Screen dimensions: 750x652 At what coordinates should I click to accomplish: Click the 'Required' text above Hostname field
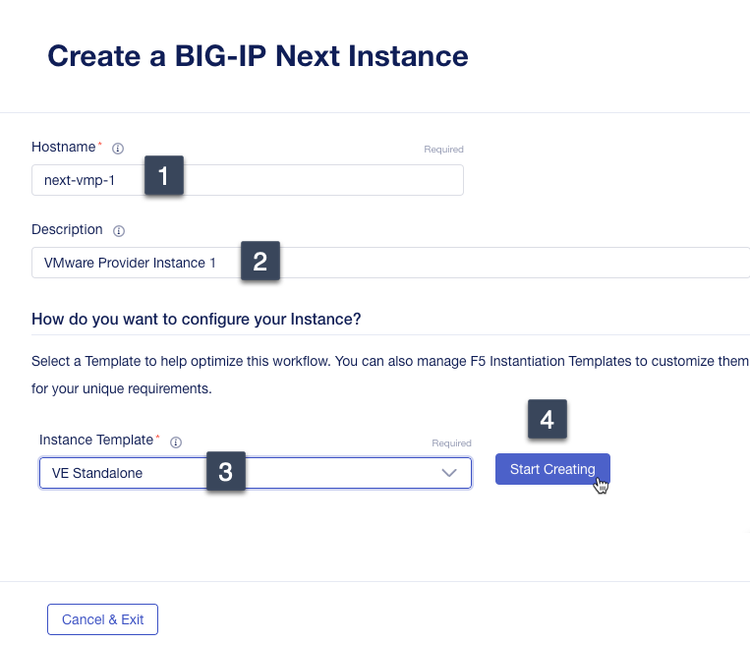444,149
